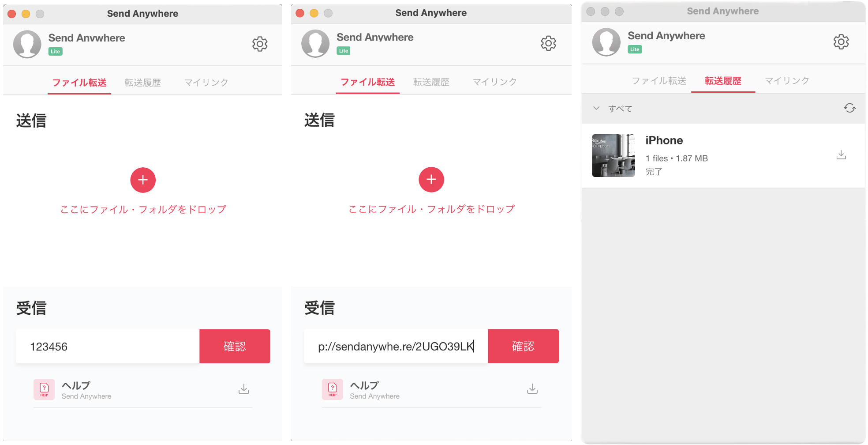The height and width of the screenshot is (445, 868).
Task: Open マイリンク tab in right window
Action: [x=787, y=81]
